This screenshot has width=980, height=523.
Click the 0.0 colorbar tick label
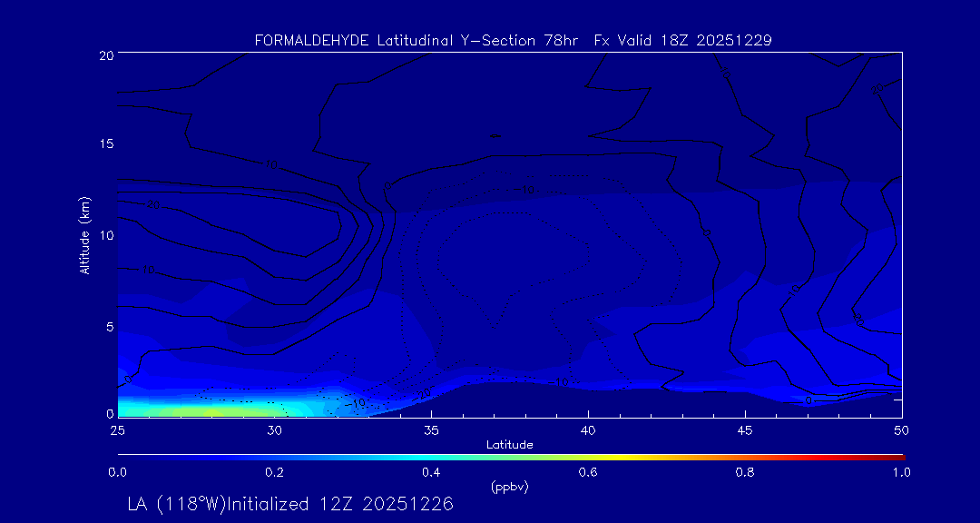tap(117, 472)
